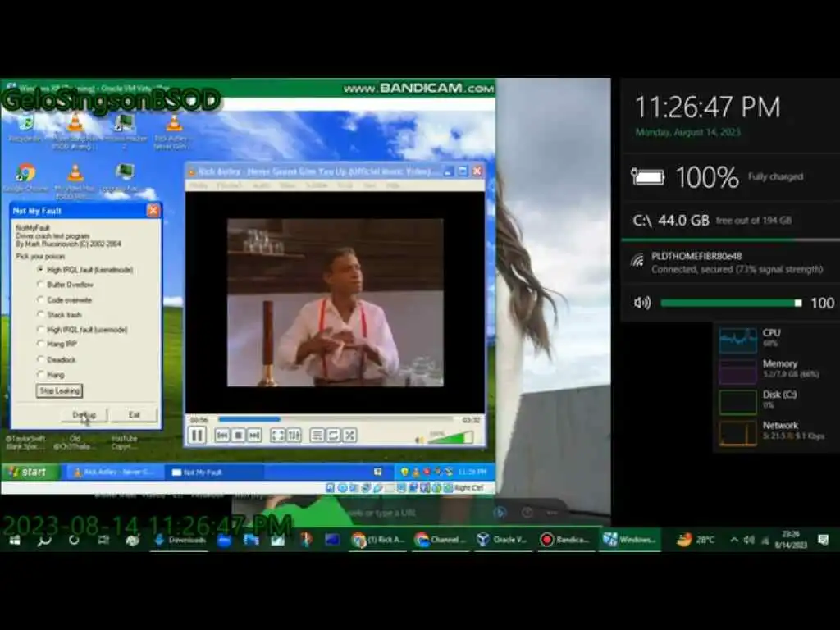Open the Windows host Start button
Viewport: 840px width, 630px height.
point(15,540)
